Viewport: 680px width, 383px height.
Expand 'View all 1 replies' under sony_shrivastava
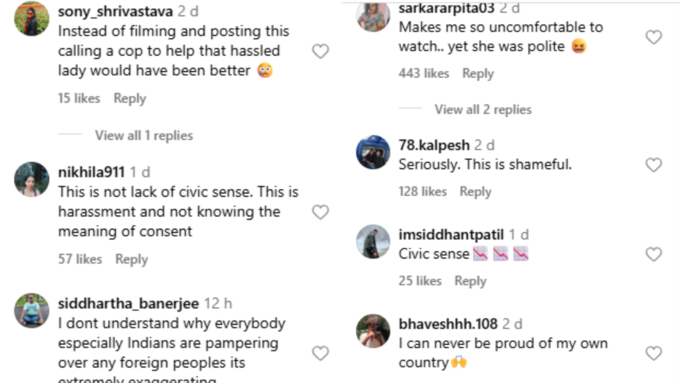point(144,136)
